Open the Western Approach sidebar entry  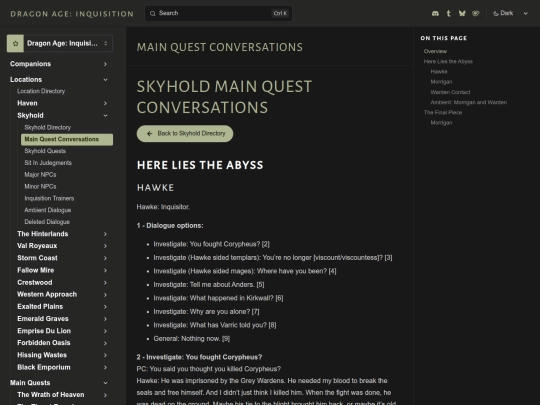pyautogui.click(x=47, y=294)
